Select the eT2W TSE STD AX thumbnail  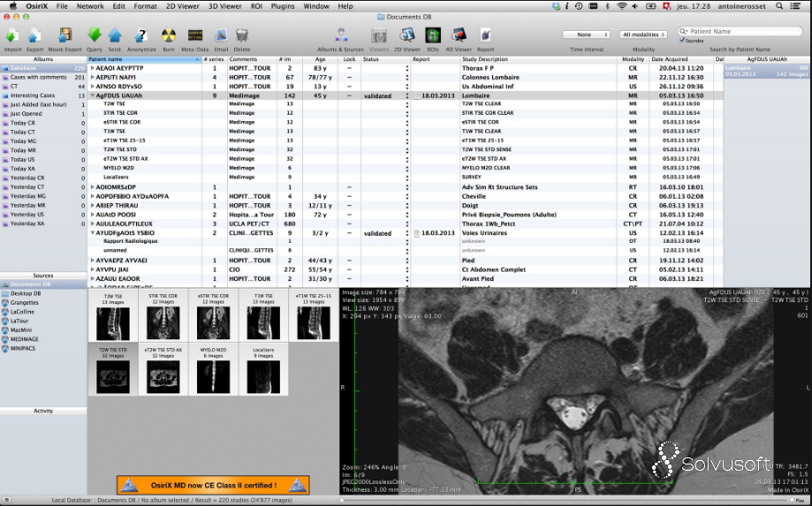163,369
